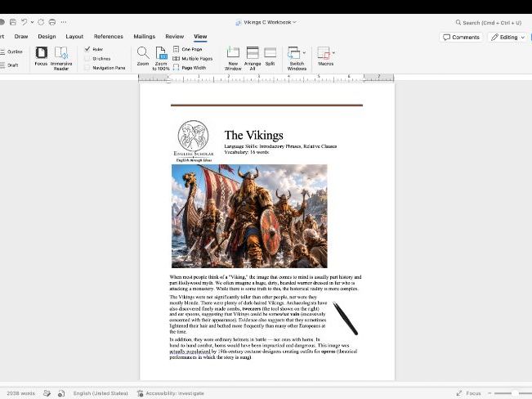Select One Page view
This screenshot has width=532, height=399.
(188, 49)
